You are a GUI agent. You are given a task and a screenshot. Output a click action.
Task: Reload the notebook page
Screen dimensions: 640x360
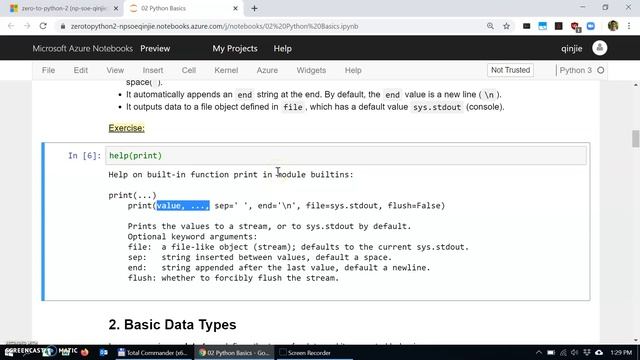[43, 26]
